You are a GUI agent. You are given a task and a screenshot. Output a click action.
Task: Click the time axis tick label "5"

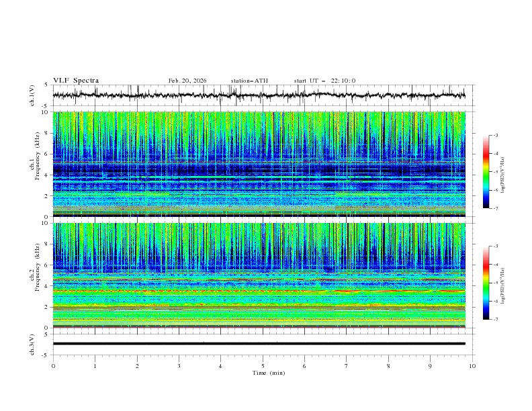[x=263, y=366]
